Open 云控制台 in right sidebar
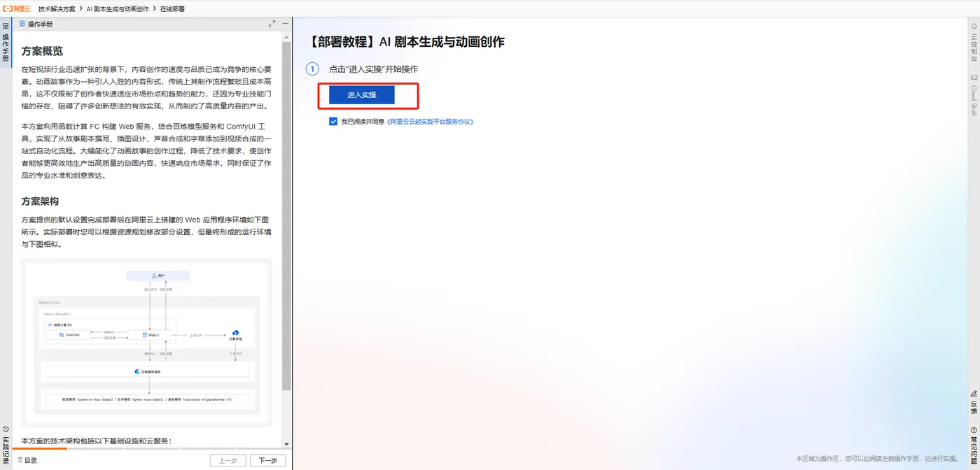Screen dimensions: 980x470 pyautogui.click(x=974, y=42)
